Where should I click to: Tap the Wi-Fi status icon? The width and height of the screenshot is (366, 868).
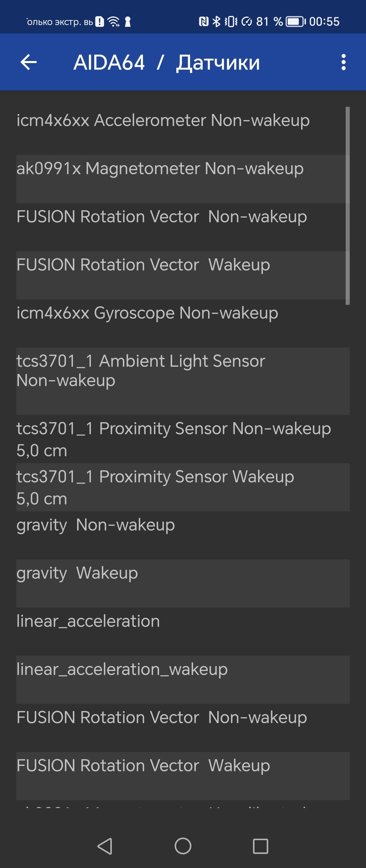point(113,22)
